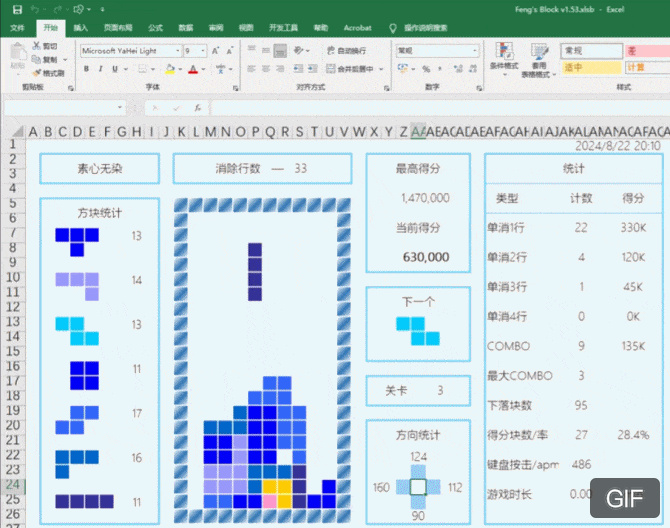Open the font size 9 dropdown
670x528 pixels.
pos(203,50)
